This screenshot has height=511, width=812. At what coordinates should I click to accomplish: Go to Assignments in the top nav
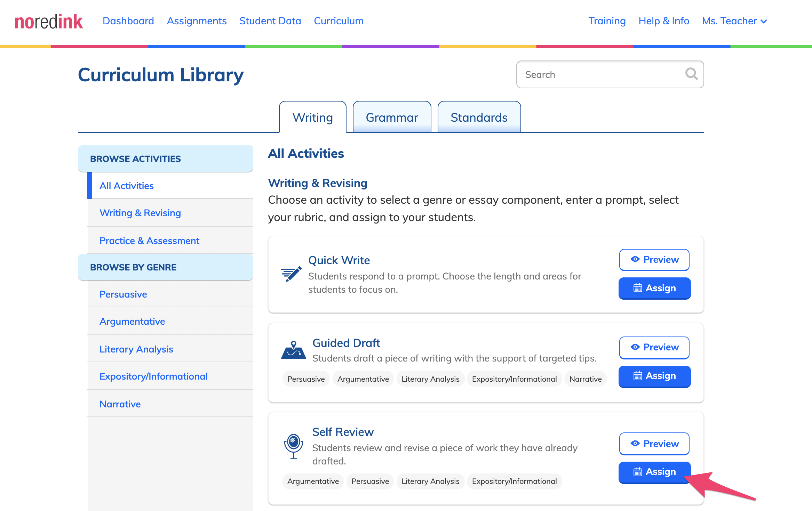click(x=197, y=21)
